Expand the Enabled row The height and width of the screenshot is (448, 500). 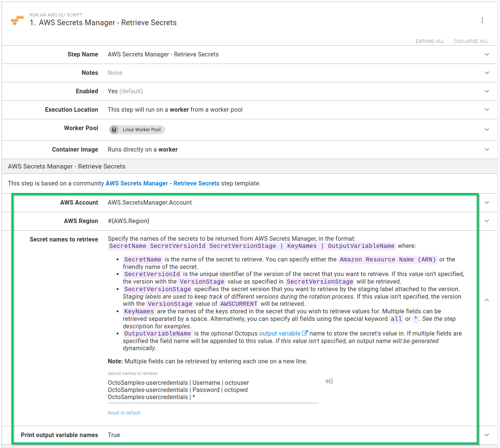point(487,91)
